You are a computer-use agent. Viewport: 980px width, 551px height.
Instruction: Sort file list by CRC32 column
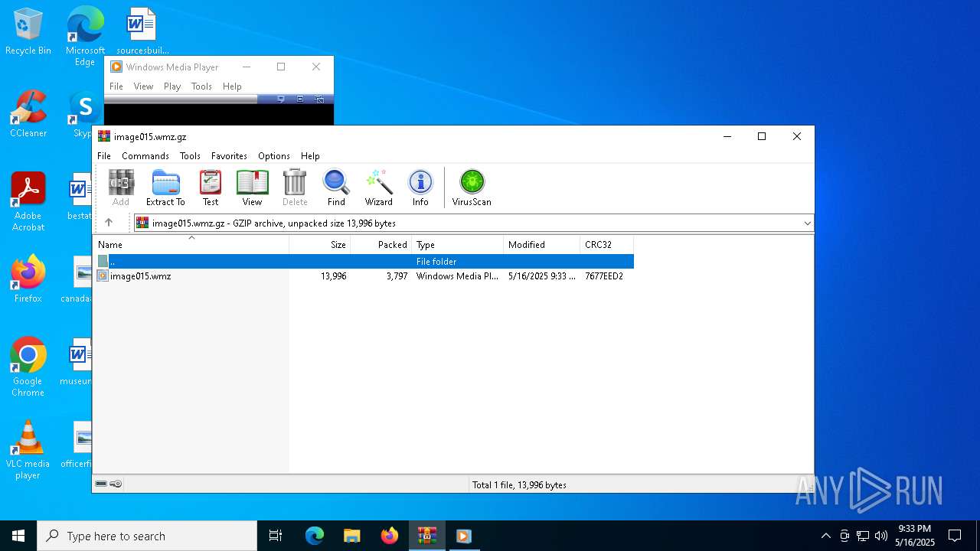(x=606, y=245)
